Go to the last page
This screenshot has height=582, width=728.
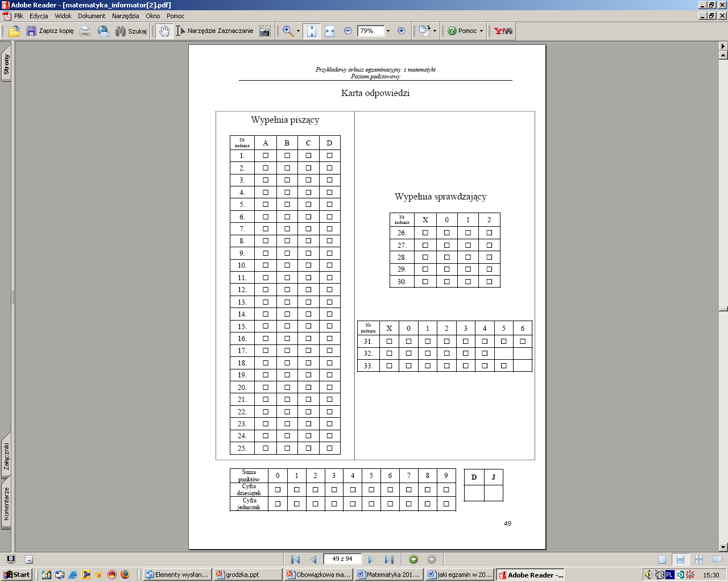389,559
